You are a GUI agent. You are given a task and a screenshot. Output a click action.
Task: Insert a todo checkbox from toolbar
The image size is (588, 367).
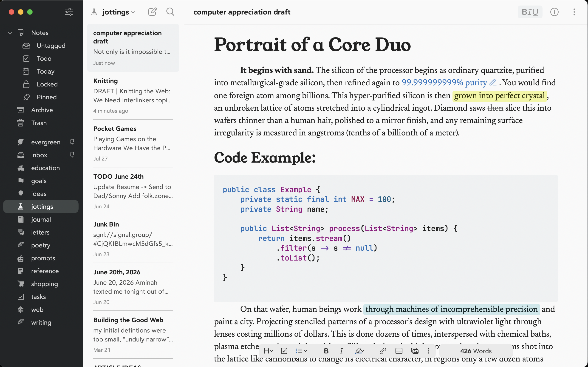284,351
